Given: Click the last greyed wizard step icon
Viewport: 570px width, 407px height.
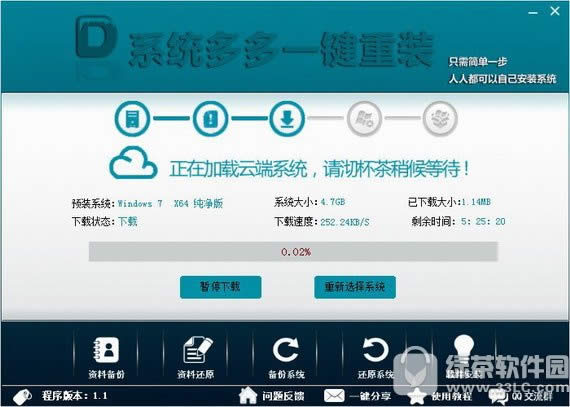Looking at the screenshot, I should [x=440, y=118].
